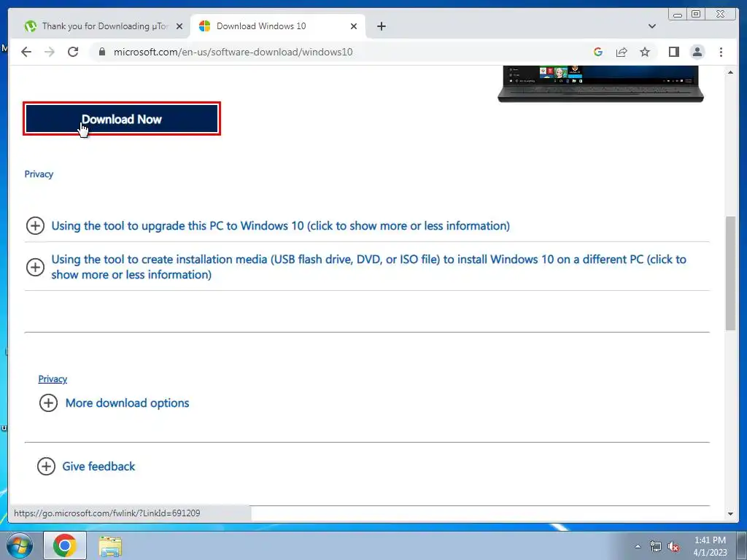Select the Download Windows 10 tab
This screenshot has height=560, width=747.
[278, 26]
